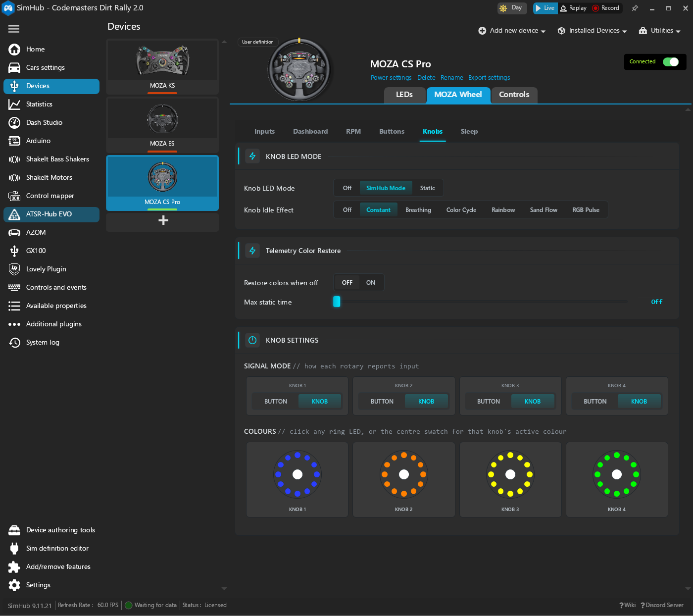Select KNOB mode for Knob 4

click(x=639, y=402)
